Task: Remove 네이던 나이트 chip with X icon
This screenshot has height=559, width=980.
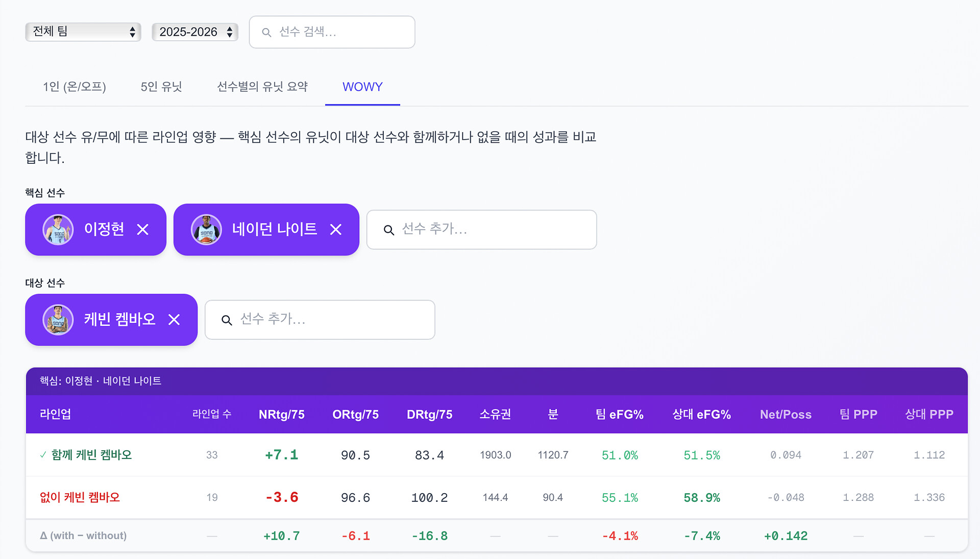Action: [336, 230]
